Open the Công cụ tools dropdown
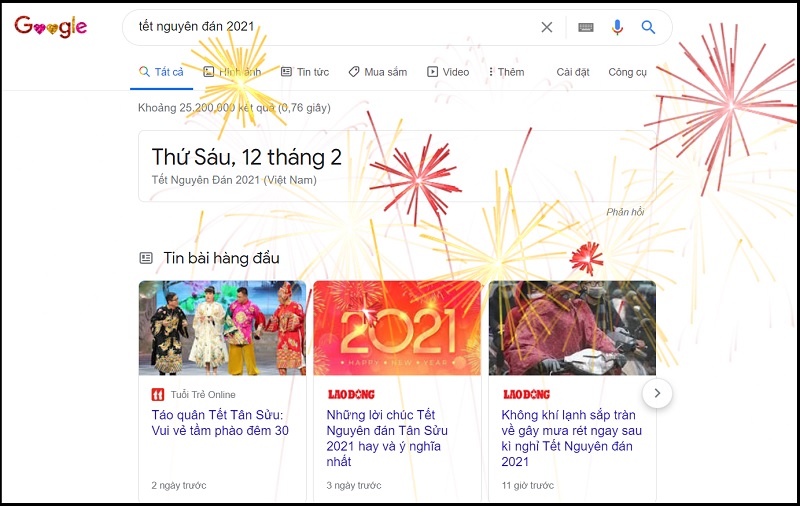800x506 pixels. point(627,72)
